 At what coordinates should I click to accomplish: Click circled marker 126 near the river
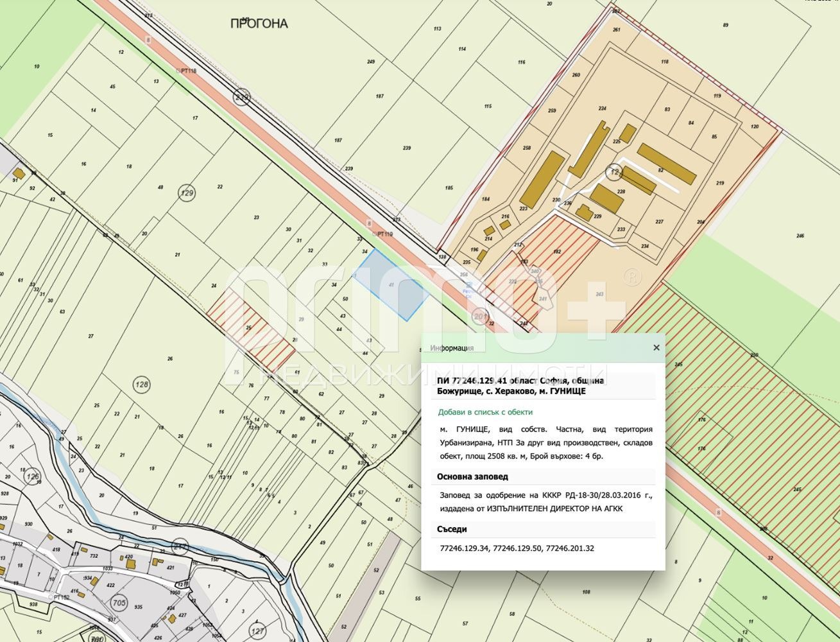click(31, 477)
